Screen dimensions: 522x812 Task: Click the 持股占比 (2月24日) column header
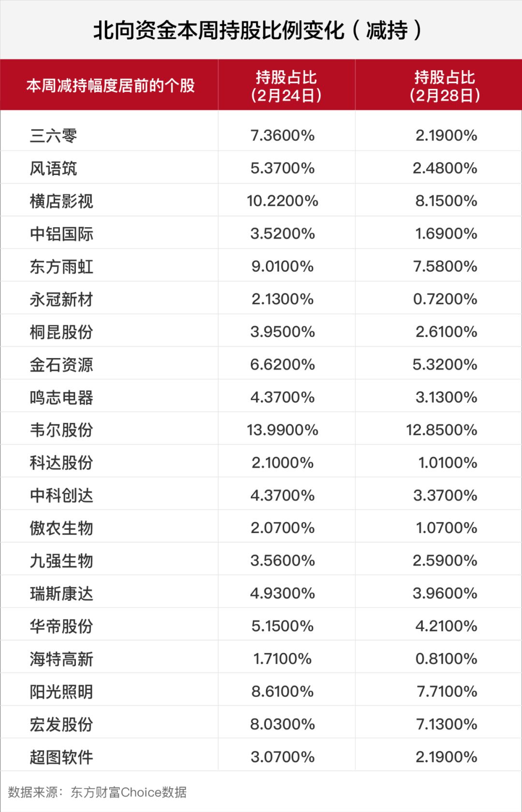click(x=286, y=86)
